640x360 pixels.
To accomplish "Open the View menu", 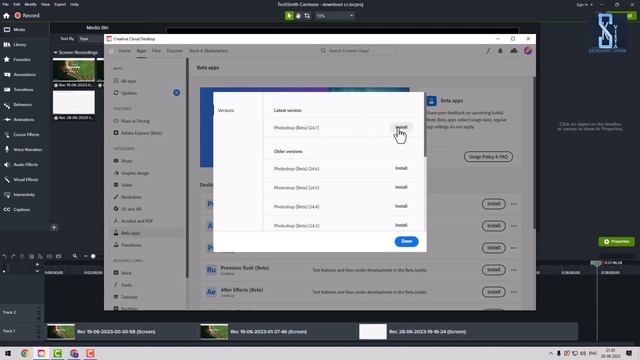I will pyautogui.click(x=45, y=4).
